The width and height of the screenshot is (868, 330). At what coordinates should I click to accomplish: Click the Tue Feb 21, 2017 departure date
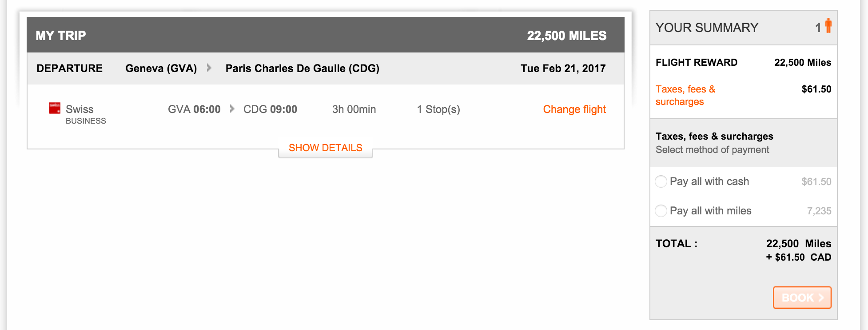pos(563,68)
